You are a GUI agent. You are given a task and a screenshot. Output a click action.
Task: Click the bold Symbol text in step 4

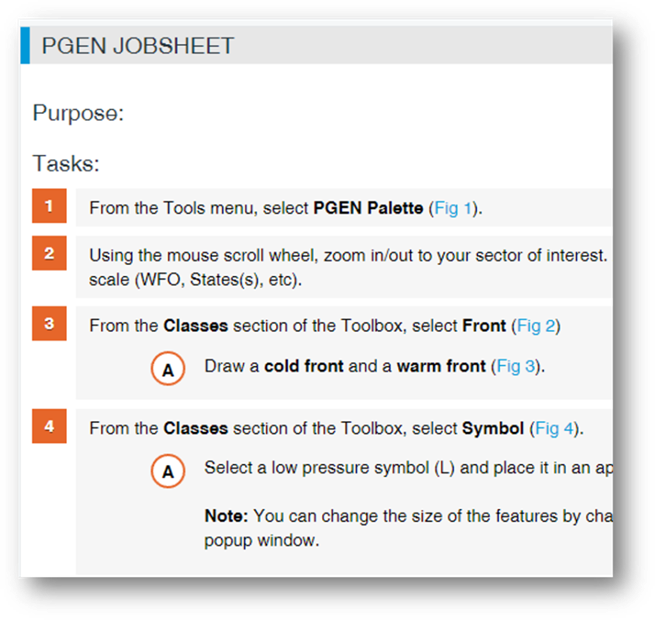493,429
